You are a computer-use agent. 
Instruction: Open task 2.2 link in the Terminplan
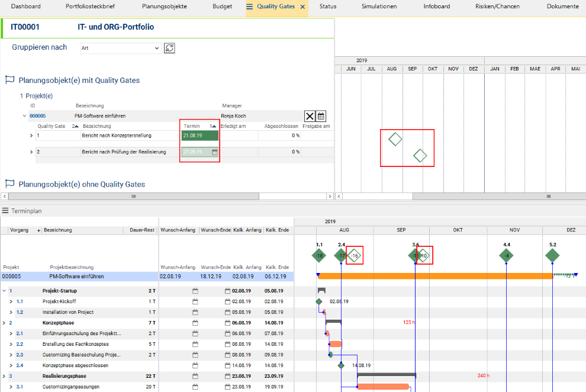pos(20,344)
